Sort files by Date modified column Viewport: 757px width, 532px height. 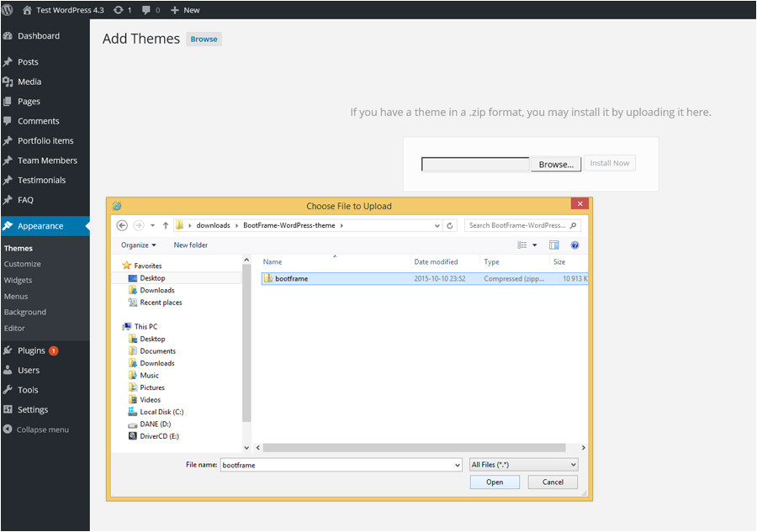pos(436,262)
